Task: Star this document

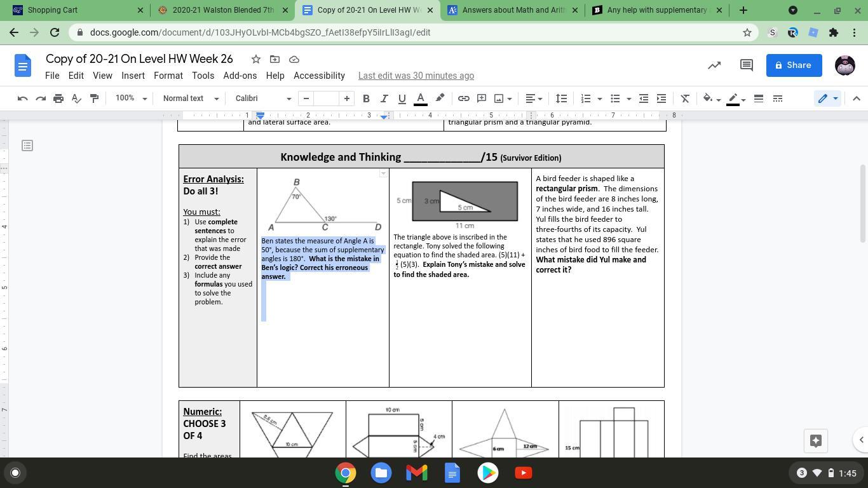Action: 255,59
